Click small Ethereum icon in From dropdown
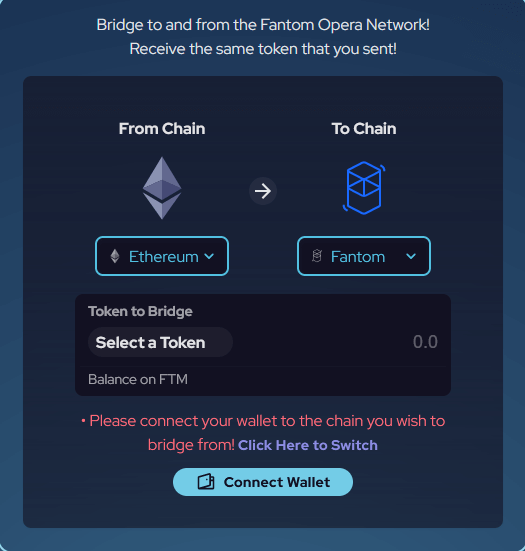 click(x=115, y=256)
